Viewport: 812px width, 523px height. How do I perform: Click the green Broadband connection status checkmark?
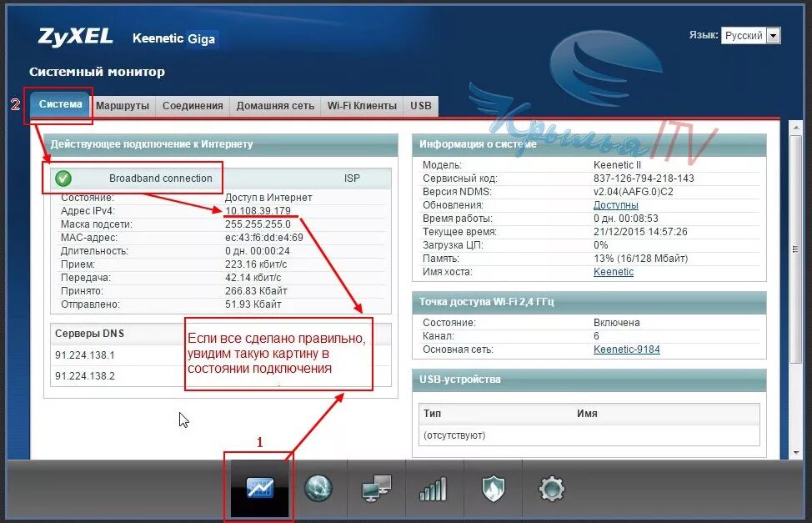(63, 179)
